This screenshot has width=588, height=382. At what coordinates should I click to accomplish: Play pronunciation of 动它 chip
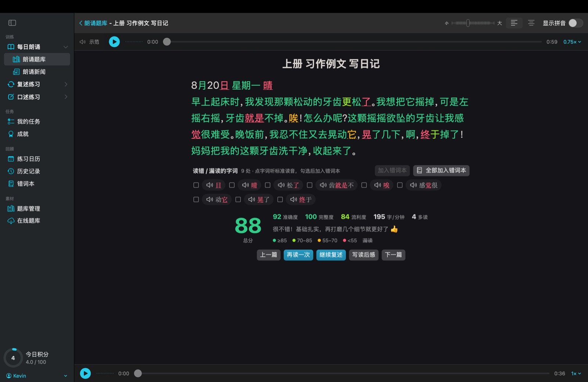tap(217, 200)
